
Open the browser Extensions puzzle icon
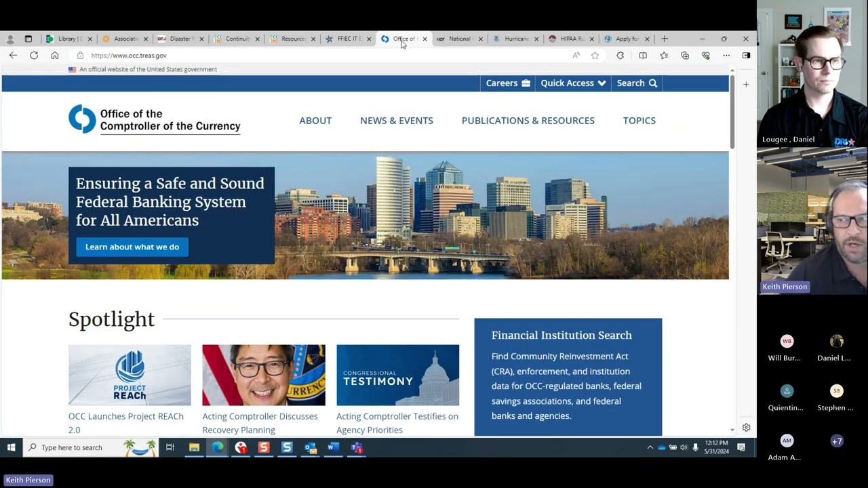click(x=620, y=56)
